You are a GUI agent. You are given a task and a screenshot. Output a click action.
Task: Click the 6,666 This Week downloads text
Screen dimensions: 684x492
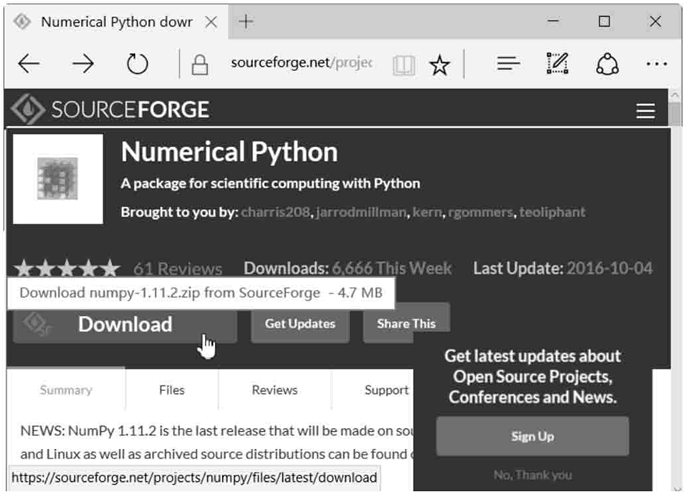coord(392,268)
